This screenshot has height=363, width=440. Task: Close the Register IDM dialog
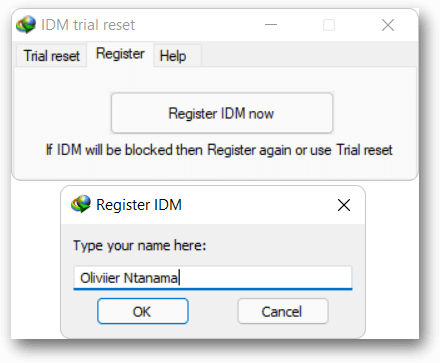(344, 205)
